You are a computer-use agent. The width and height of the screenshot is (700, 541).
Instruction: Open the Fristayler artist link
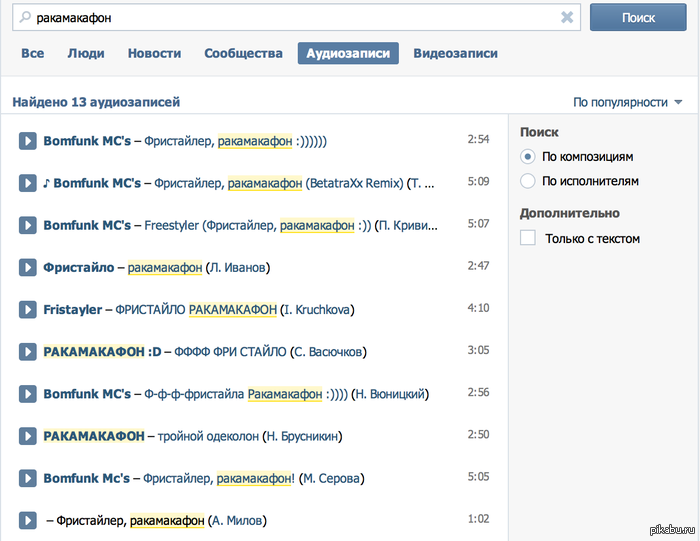point(72,309)
